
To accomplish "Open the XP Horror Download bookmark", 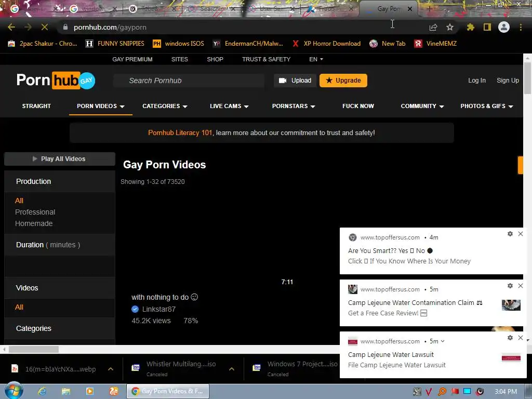I will [x=326, y=44].
